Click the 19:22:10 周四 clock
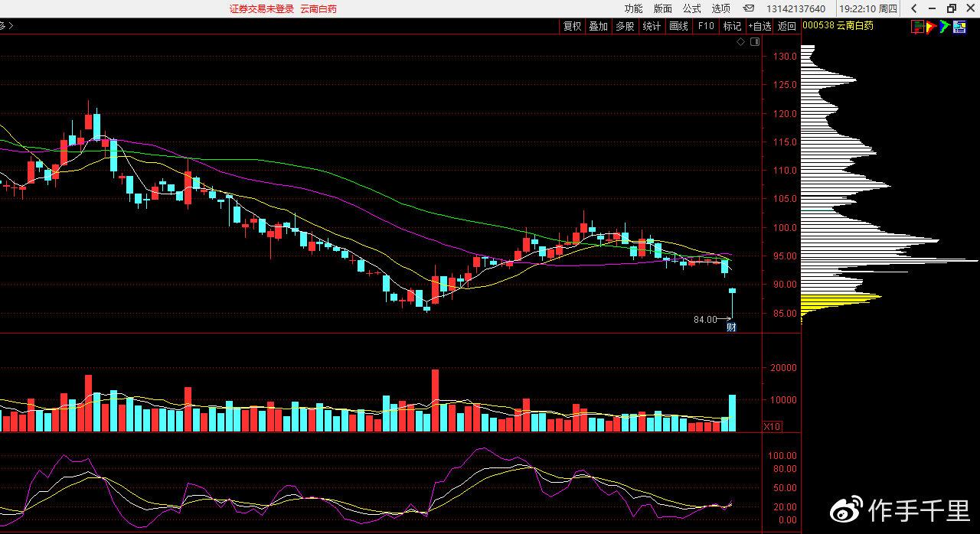The height and width of the screenshot is (534, 980). (x=868, y=8)
